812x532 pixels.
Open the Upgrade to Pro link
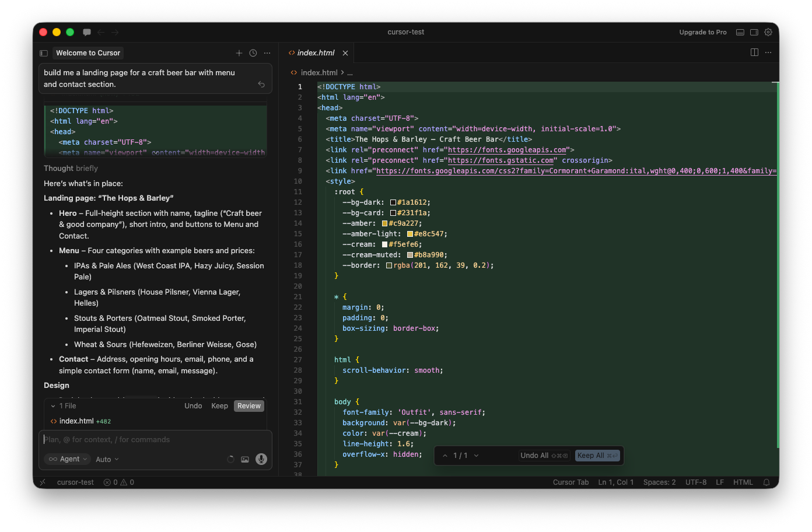pos(703,32)
